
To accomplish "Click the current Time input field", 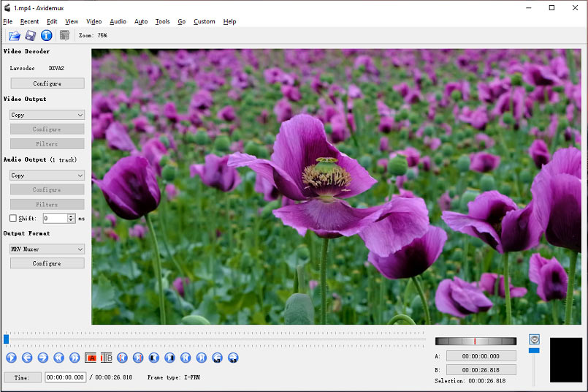I will (x=65, y=377).
